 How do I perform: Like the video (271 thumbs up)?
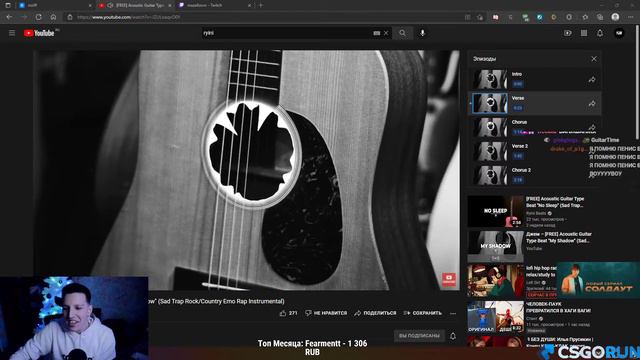tap(288, 313)
